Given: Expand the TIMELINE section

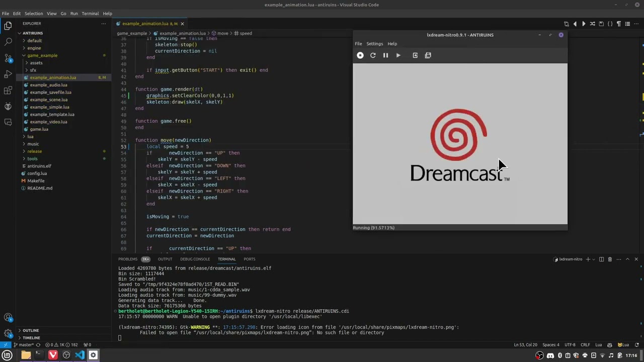Looking at the screenshot, I should [x=31, y=338].
